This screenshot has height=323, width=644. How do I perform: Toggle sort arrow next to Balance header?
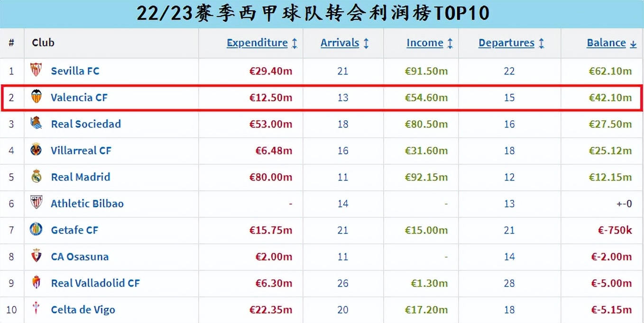click(633, 44)
